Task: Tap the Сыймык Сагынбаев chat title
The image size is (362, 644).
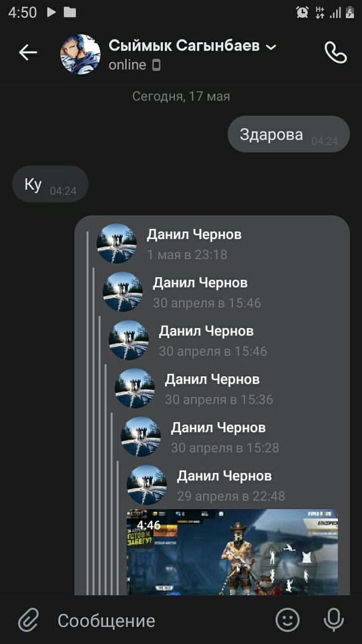Action: point(184,46)
